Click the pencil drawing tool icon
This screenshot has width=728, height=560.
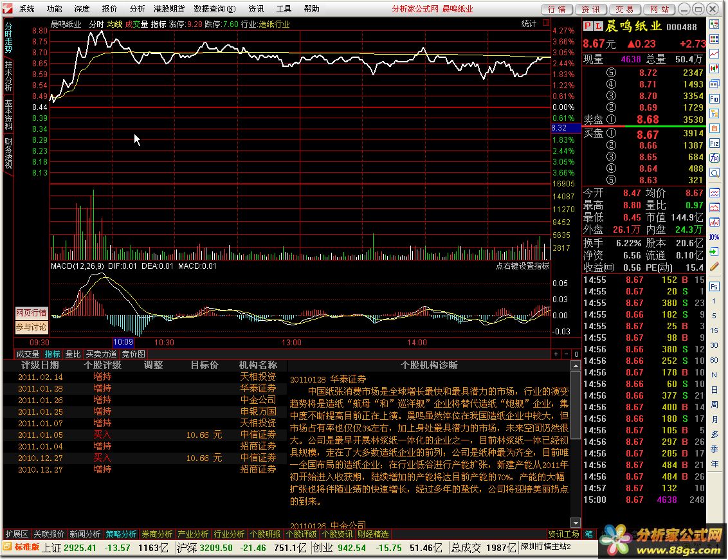click(714, 267)
